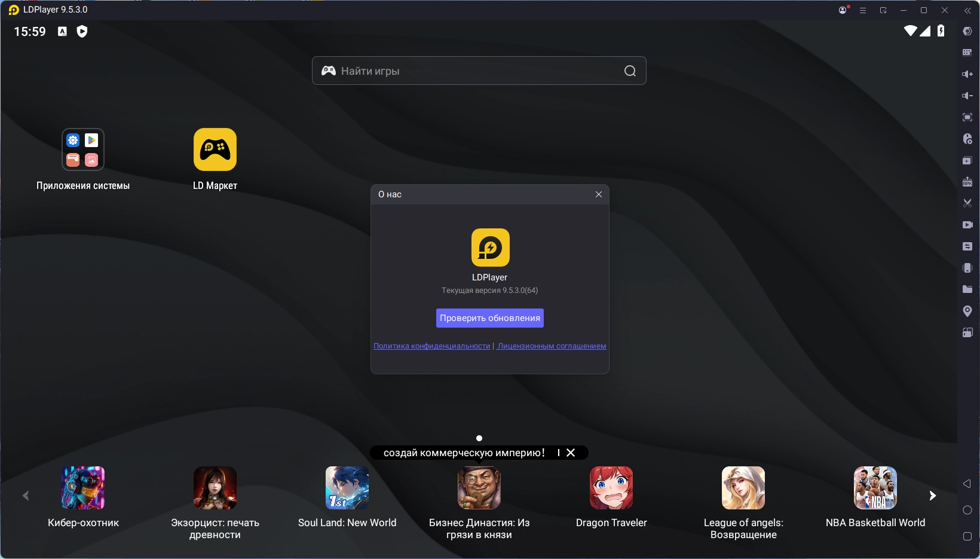Toggle fullscreen mode from the sidebar

point(967,117)
